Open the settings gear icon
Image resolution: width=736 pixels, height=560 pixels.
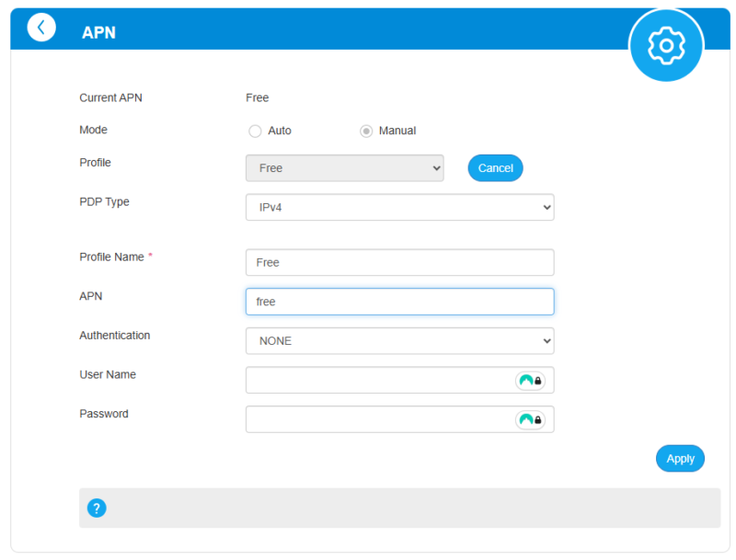pos(666,45)
